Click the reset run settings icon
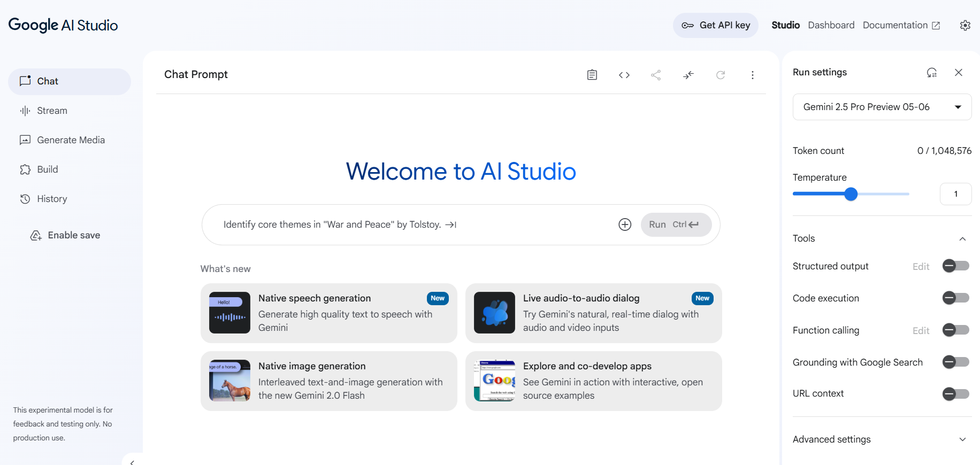Image resolution: width=980 pixels, height=465 pixels. tap(932, 73)
